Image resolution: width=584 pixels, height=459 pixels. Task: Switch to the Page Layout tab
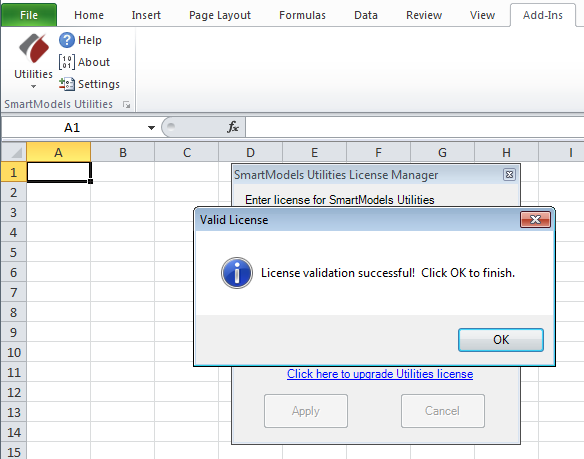[220, 15]
